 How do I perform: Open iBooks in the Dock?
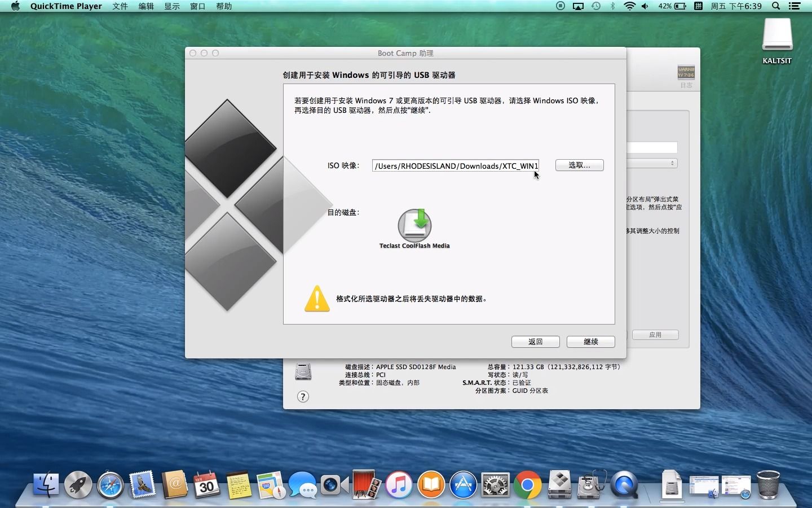pyautogui.click(x=431, y=484)
